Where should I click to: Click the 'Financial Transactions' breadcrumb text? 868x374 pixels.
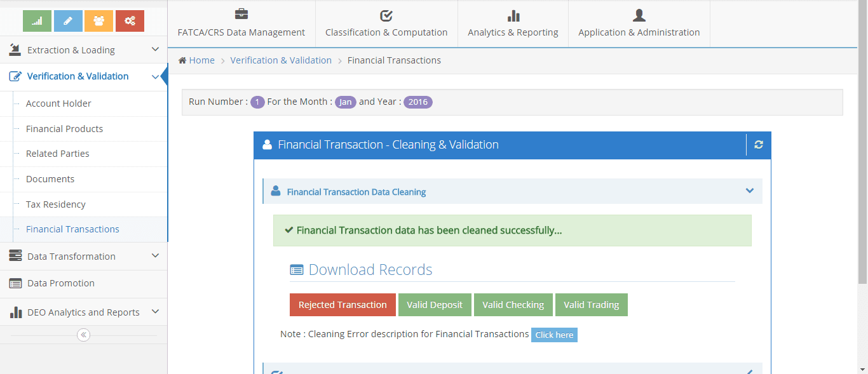[394, 60]
